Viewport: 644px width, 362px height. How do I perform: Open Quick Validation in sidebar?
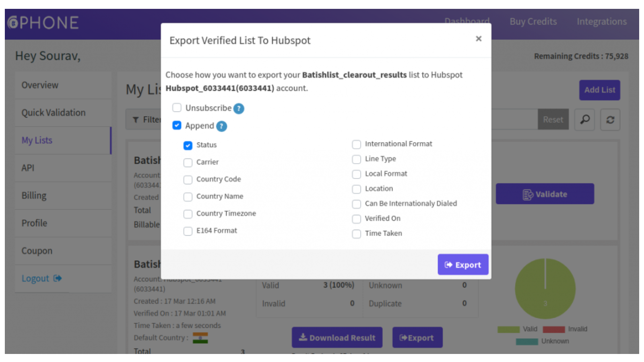click(x=54, y=113)
